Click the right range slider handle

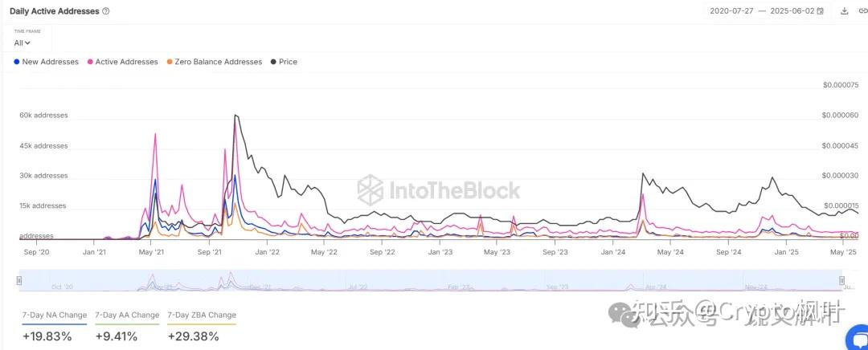[842, 280]
